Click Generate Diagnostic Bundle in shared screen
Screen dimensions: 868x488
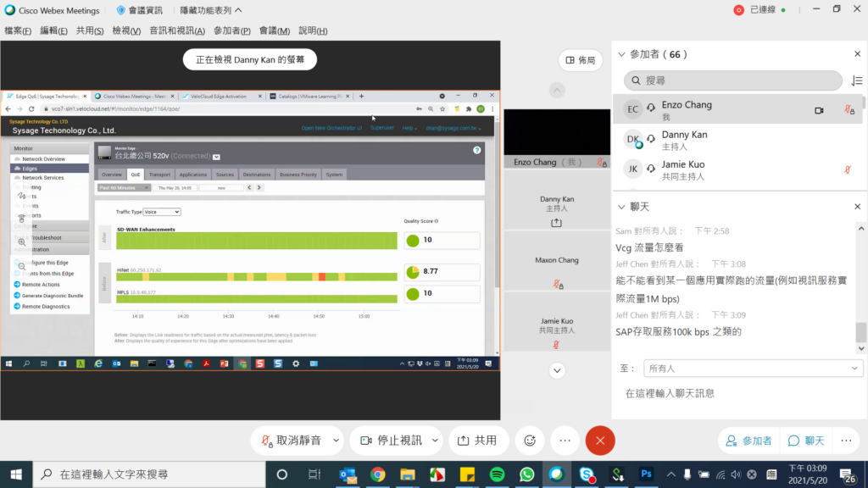coord(53,296)
